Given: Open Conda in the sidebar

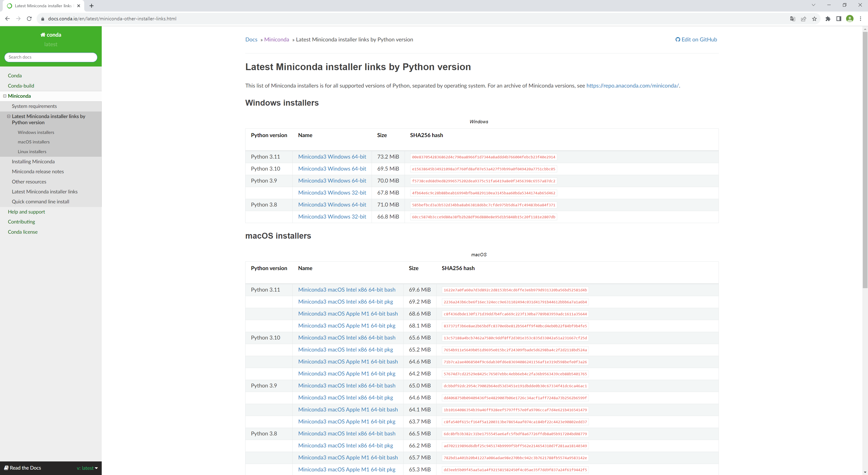Looking at the screenshot, I should click(x=15, y=76).
